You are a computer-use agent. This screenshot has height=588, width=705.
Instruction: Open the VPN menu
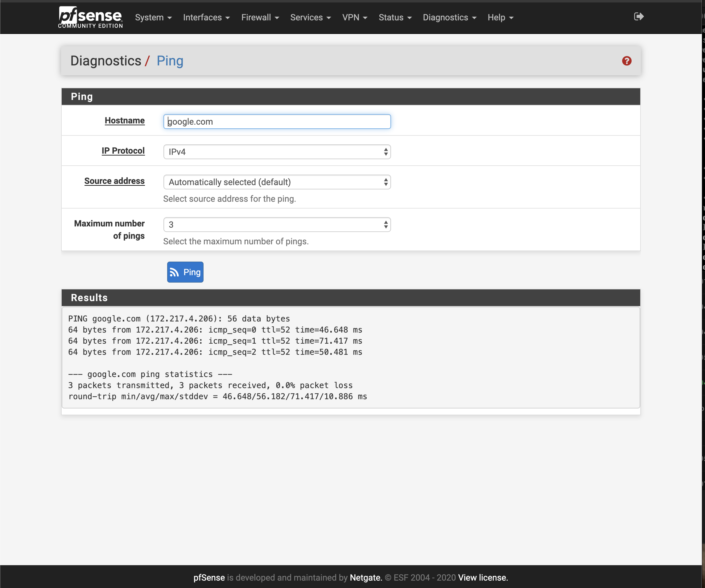355,18
